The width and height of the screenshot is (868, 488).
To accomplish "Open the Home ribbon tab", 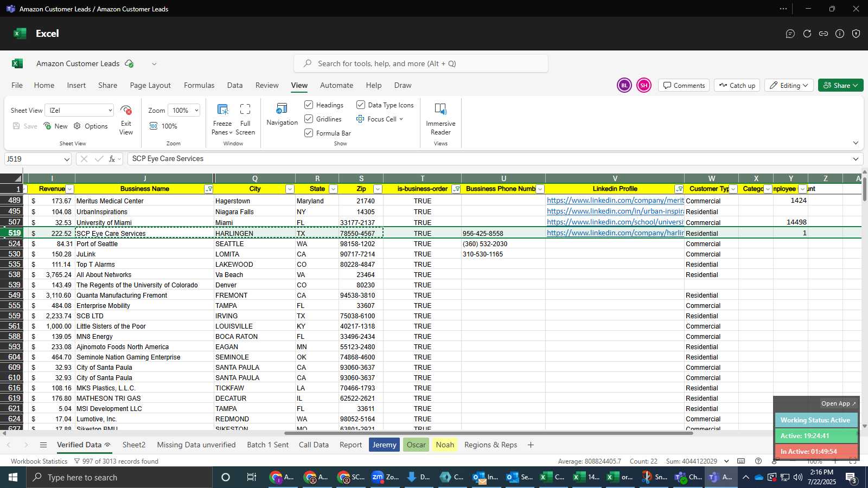I will coord(44,85).
